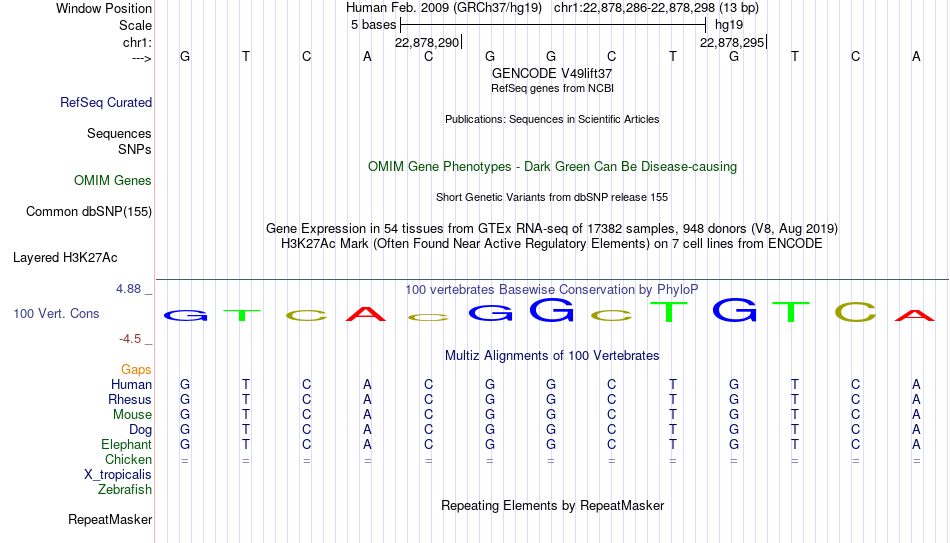The width and height of the screenshot is (950, 543).
Task: Click the RefSeq Curated track label
Action: click(106, 102)
